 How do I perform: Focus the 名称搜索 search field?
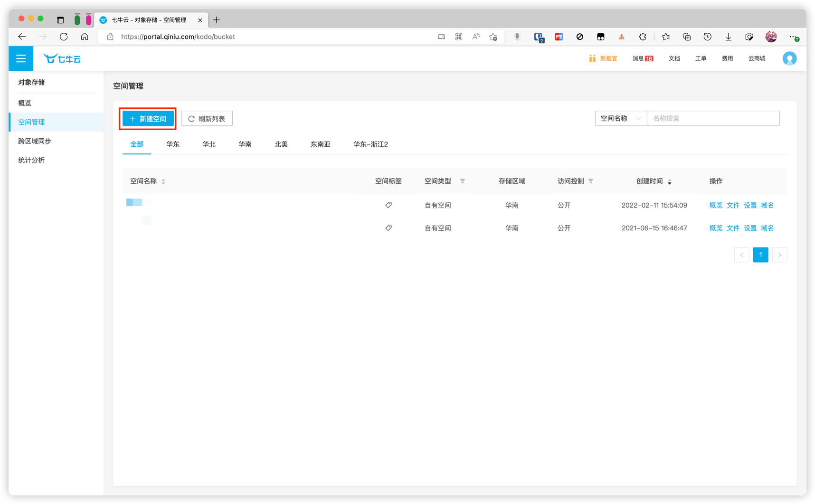point(712,118)
